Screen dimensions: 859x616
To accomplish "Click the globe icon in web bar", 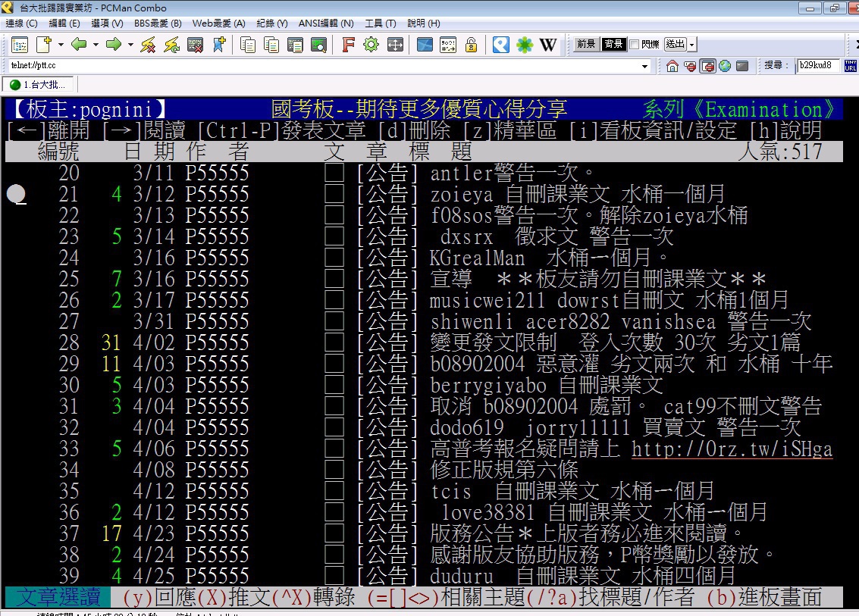I will (x=725, y=66).
